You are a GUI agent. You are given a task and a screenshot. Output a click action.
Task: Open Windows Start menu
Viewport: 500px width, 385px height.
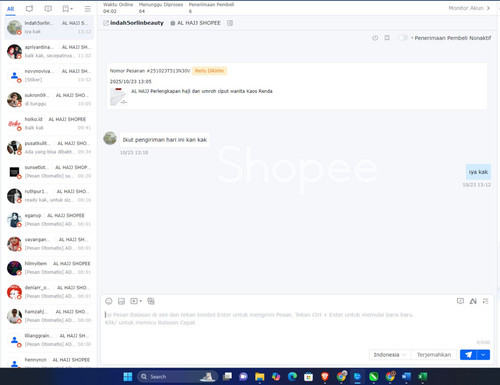coord(128,377)
